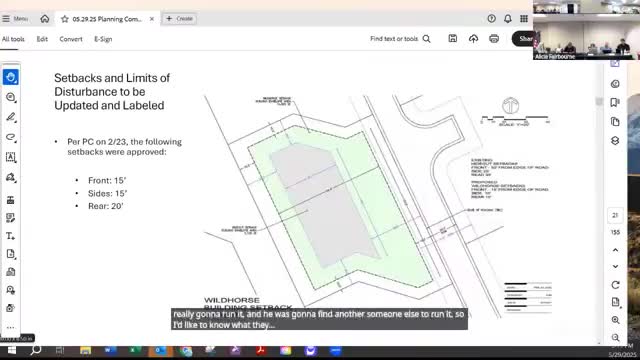This screenshot has height=360, width=640.
Task: Close the Planning Com.. document tab
Action: pos(152,19)
